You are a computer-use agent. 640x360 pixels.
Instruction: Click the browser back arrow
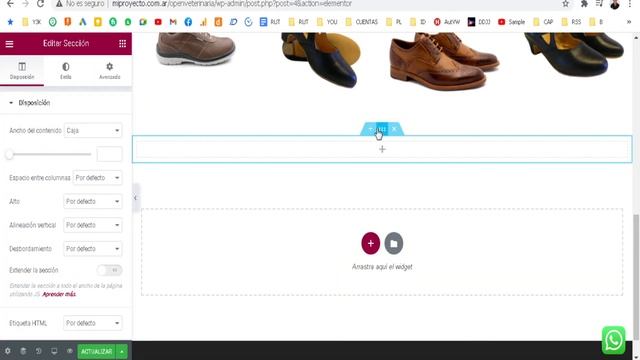(x=10, y=4)
